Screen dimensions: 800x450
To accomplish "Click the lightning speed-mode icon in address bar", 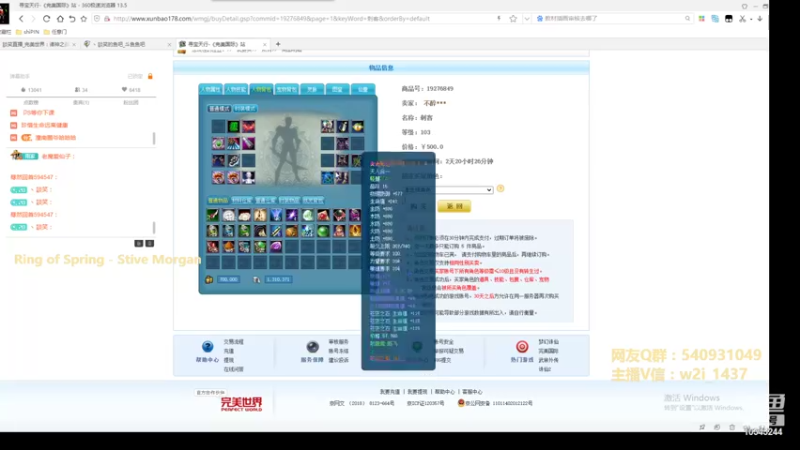I will (499, 18).
